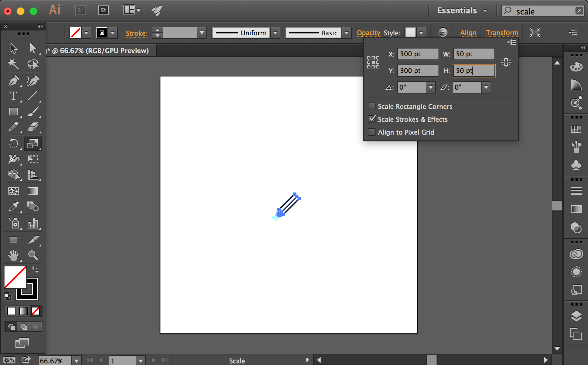Select the Rectangle tool

14,111
